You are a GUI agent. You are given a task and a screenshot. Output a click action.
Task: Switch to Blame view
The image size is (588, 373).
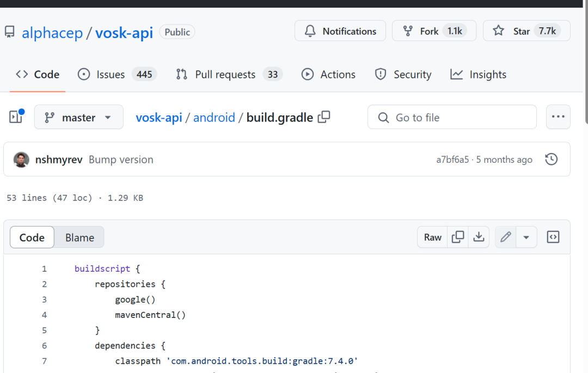point(79,237)
